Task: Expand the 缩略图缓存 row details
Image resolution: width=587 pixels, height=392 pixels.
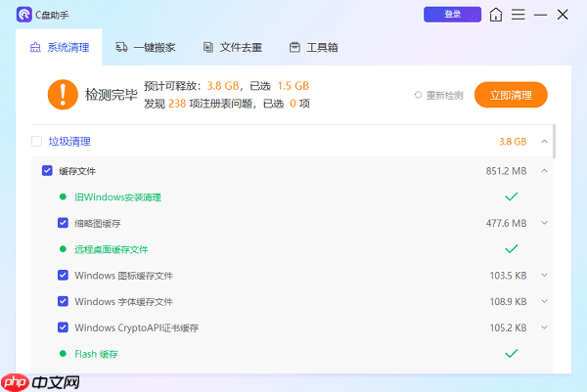Action: click(x=544, y=223)
